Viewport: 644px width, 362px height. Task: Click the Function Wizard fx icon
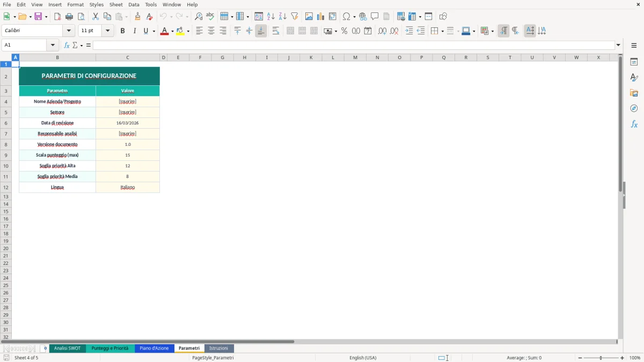tap(67, 45)
